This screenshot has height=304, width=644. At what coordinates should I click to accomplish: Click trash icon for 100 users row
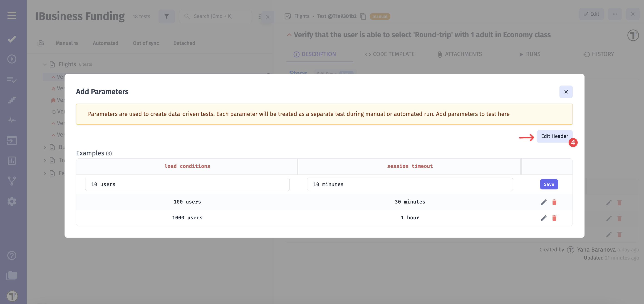pos(554,202)
